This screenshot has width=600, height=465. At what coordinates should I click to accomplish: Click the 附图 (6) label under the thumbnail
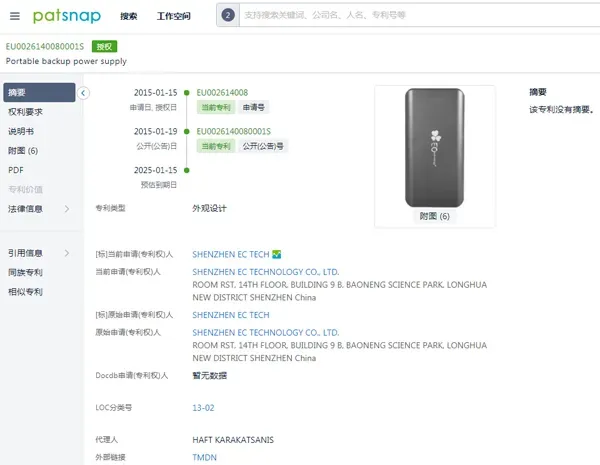pos(435,216)
